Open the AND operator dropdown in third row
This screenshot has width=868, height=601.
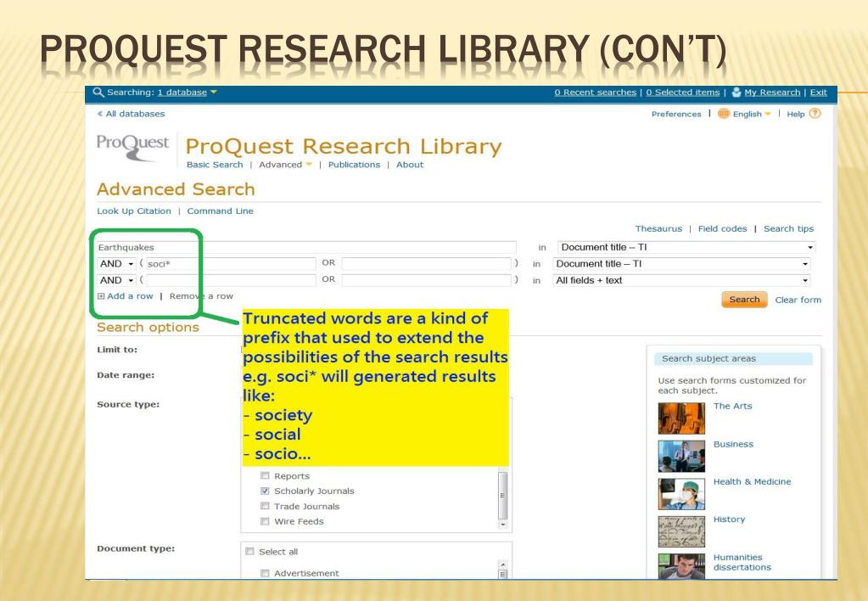click(116, 281)
